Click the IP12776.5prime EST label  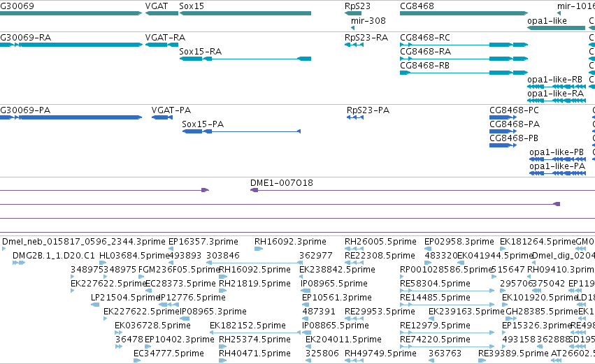click(192, 298)
